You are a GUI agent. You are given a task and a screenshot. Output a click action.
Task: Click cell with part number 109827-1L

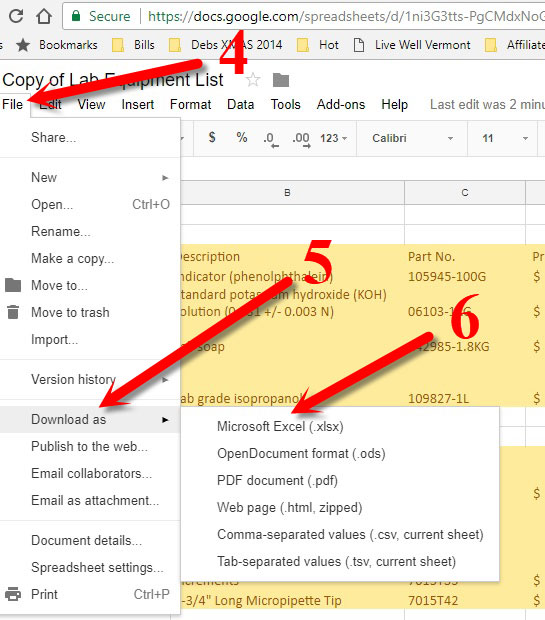pyautogui.click(x=465, y=398)
